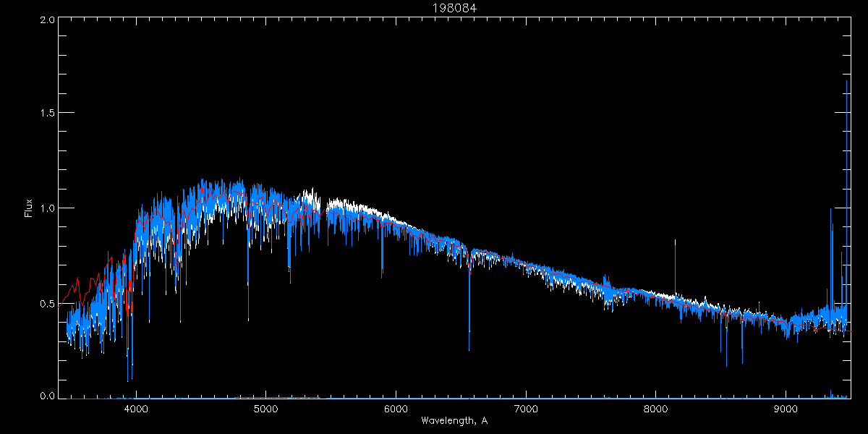Click the deep absorption dip just before 4000
This screenshot has width=868, height=434.
129,362
